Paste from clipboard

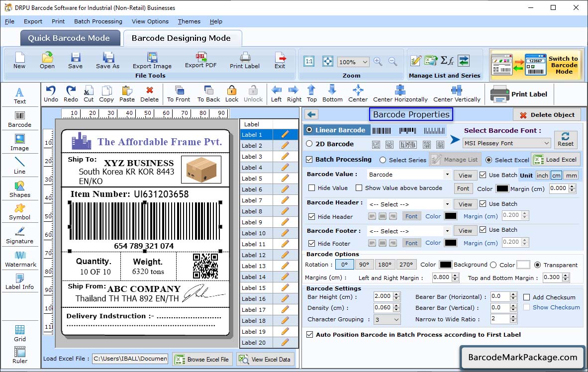tap(127, 94)
